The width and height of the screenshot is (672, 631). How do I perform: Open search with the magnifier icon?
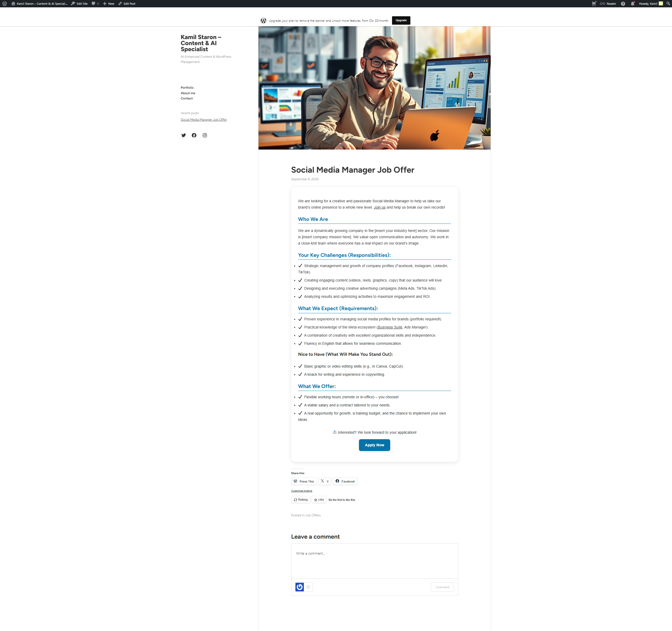click(x=668, y=3)
